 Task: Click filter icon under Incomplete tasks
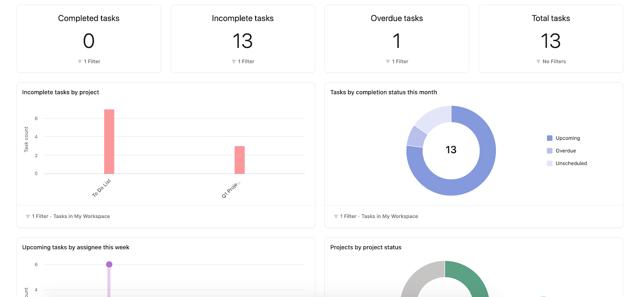(x=234, y=62)
